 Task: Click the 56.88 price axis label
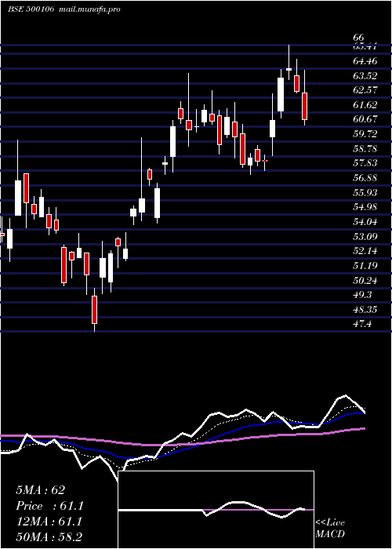pyautogui.click(x=365, y=177)
